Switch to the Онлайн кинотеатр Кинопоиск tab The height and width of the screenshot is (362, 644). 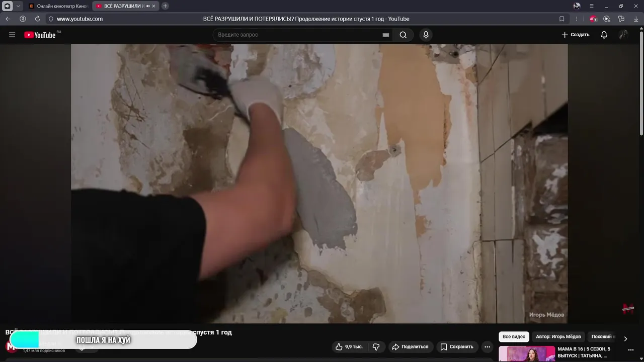point(58,6)
